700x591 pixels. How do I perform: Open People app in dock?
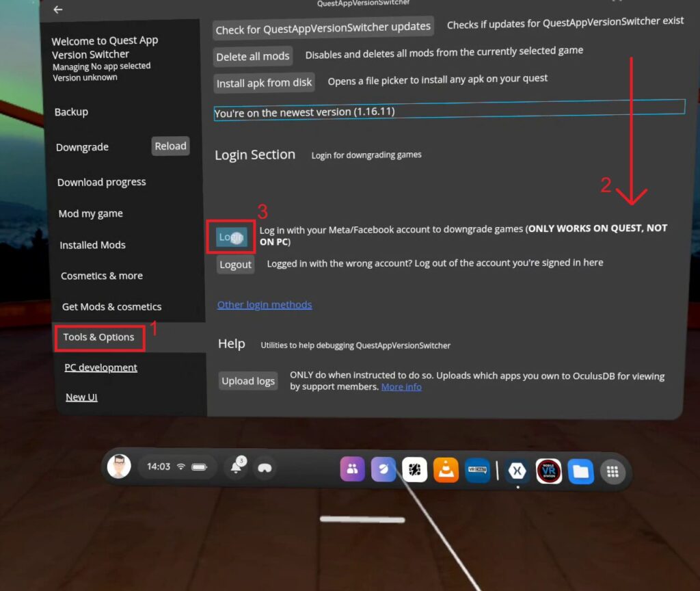[352, 469]
